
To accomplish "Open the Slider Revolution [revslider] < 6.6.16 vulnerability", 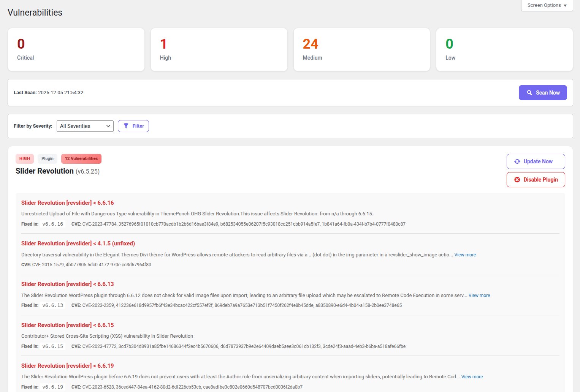I will click(67, 202).
